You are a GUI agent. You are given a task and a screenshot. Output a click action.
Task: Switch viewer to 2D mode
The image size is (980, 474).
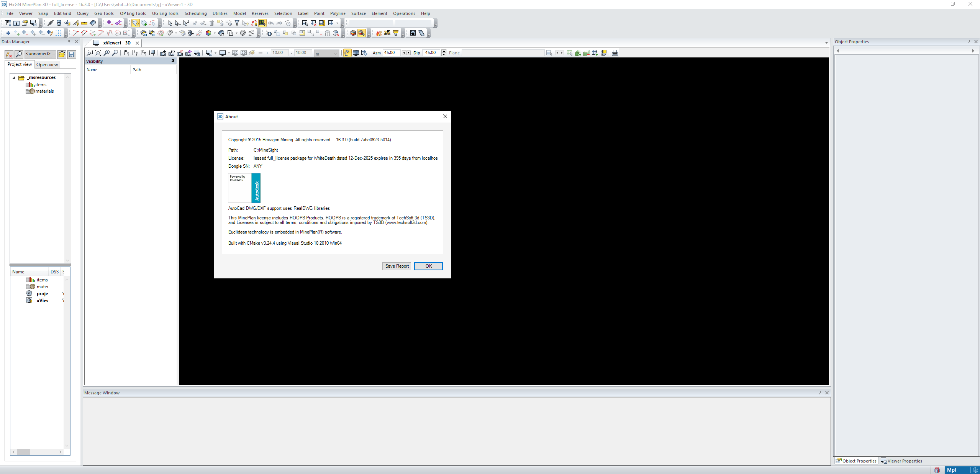click(x=235, y=53)
